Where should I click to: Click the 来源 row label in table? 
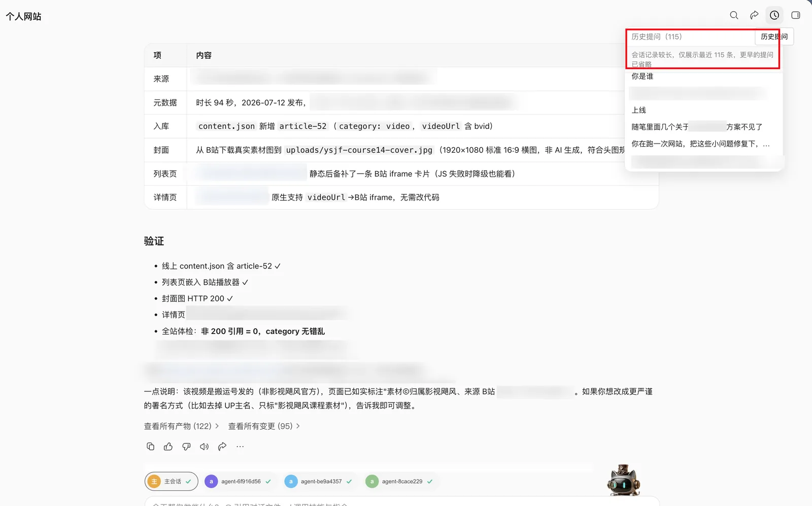point(161,79)
